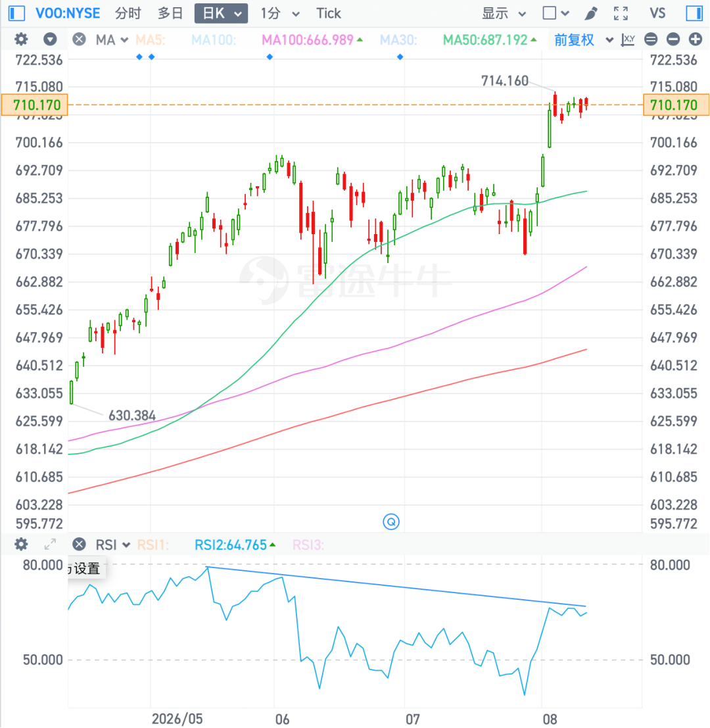The height and width of the screenshot is (728, 710).
Task: Close the RSI indicator panel
Action: pyautogui.click(x=80, y=544)
